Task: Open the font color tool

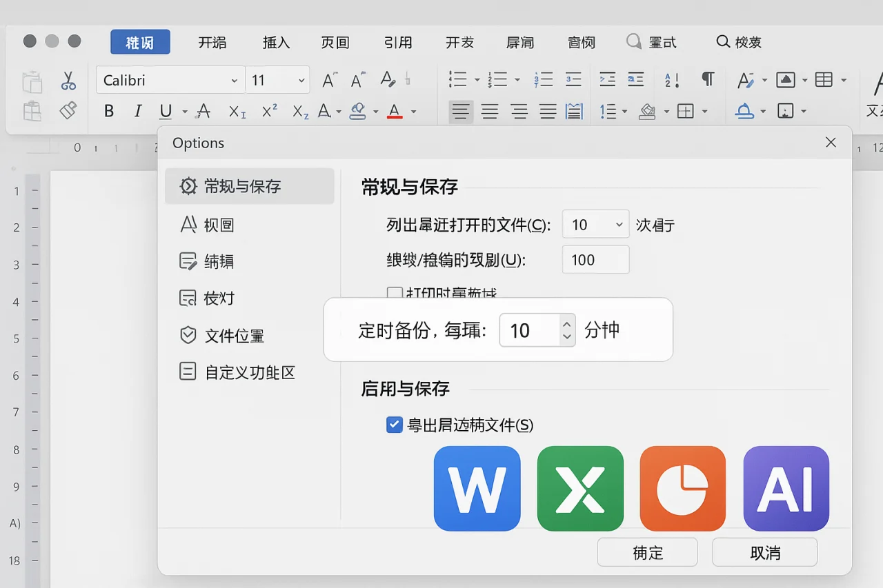Action: click(x=394, y=111)
